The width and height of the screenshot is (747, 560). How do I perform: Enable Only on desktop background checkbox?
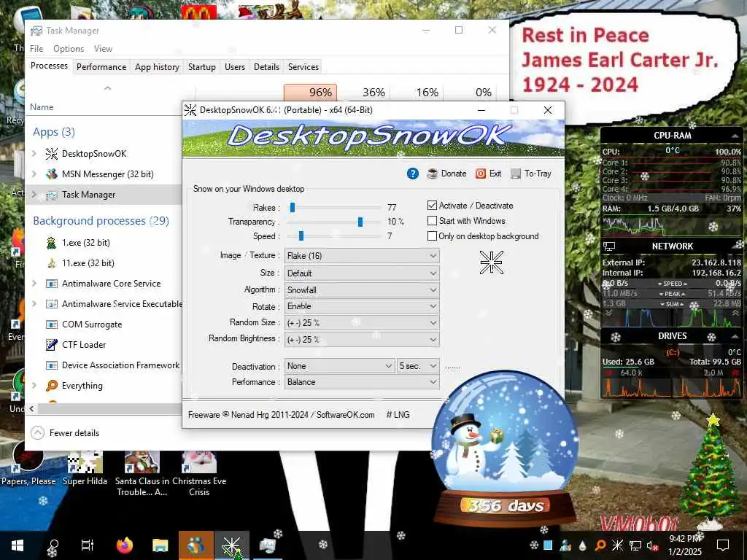click(432, 236)
